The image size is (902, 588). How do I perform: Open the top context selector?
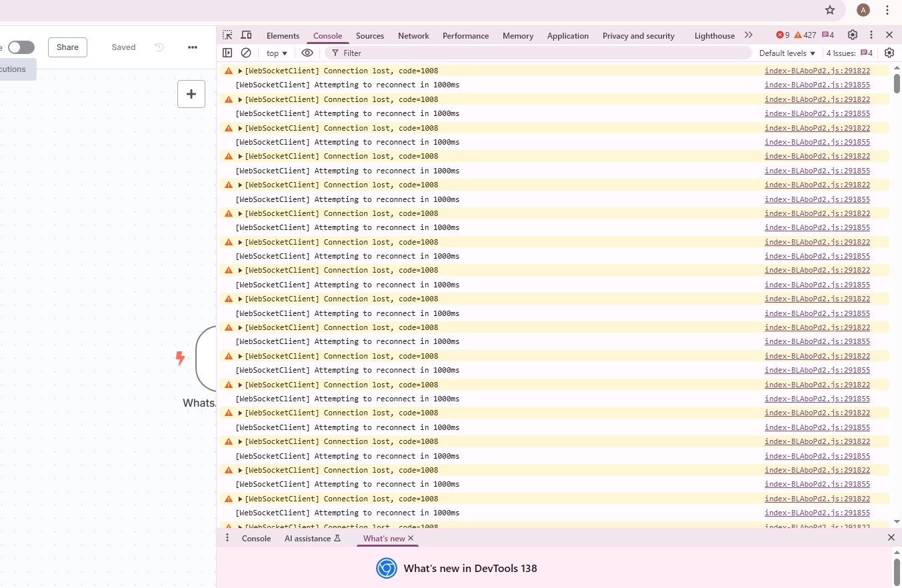coord(277,53)
